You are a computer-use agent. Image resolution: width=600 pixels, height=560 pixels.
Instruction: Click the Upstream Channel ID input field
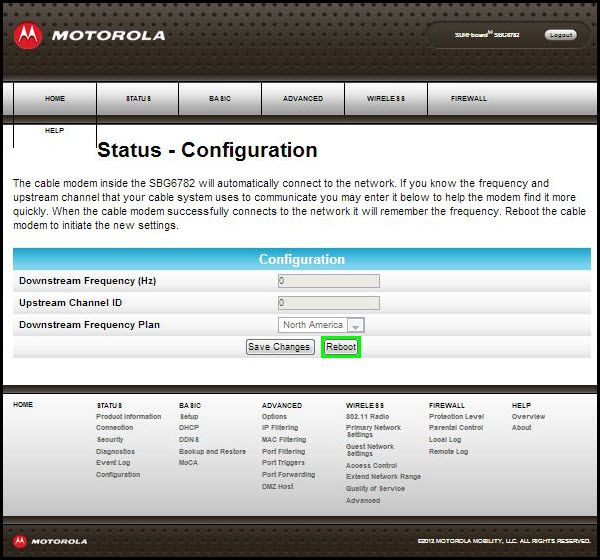point(328,303)
